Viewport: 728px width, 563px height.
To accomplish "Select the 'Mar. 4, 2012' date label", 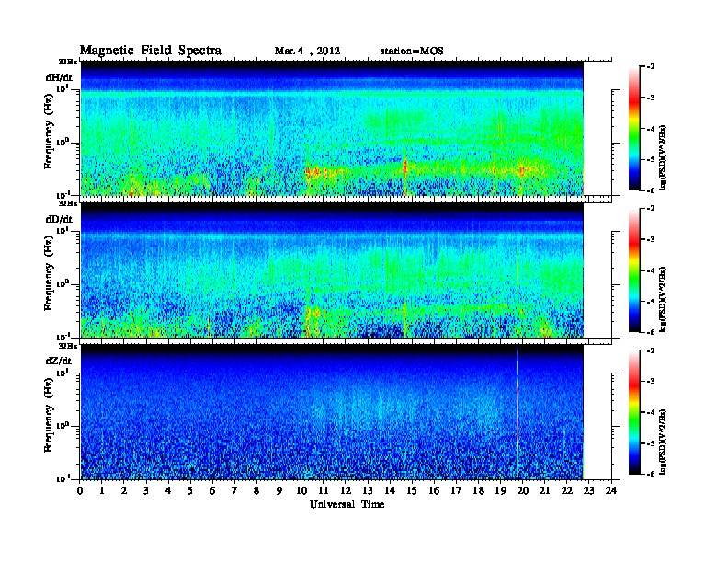I will coord(307,52).
